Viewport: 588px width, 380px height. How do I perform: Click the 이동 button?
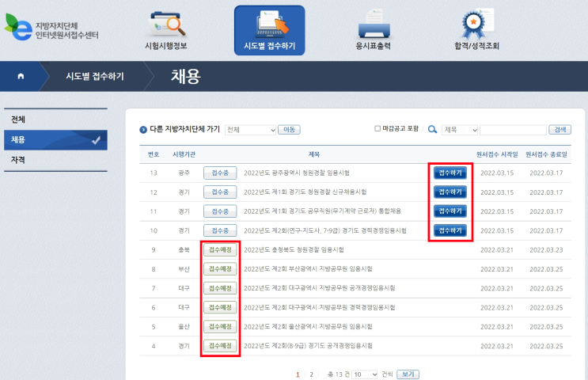coord(289,130)
